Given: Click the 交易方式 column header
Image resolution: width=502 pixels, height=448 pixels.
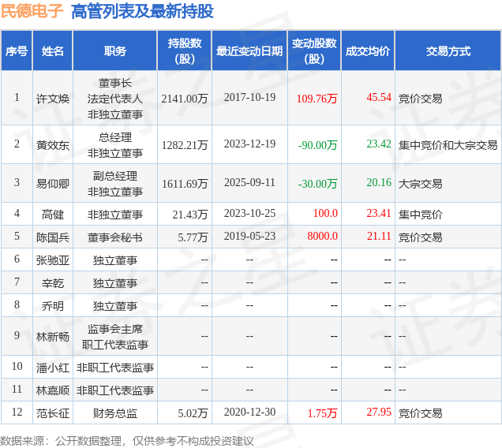Looking at the screenshot, I should point(448,51).
